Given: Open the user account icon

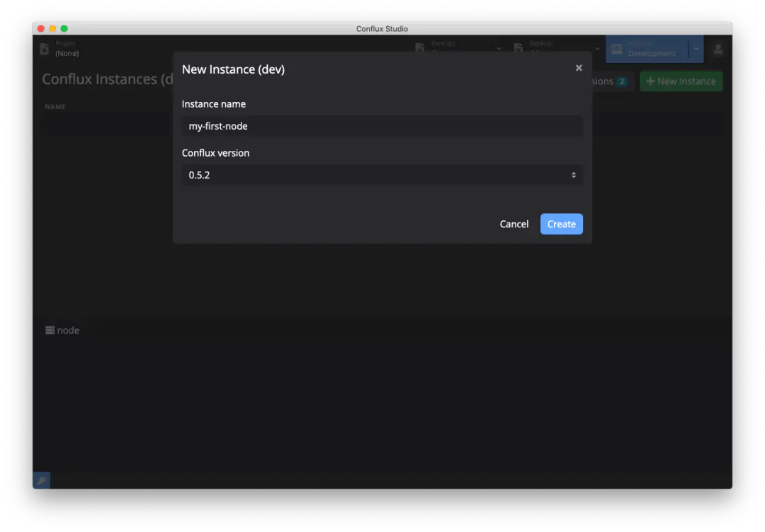Looking at the screenshot, I should (718, 49).
